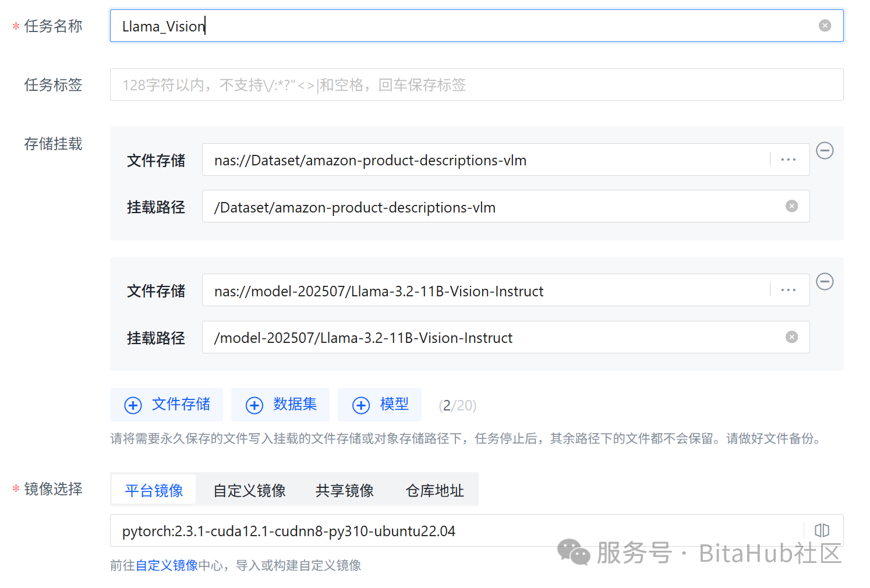
Task: Add a 模型 mount
Action: [x=380, y=405]
